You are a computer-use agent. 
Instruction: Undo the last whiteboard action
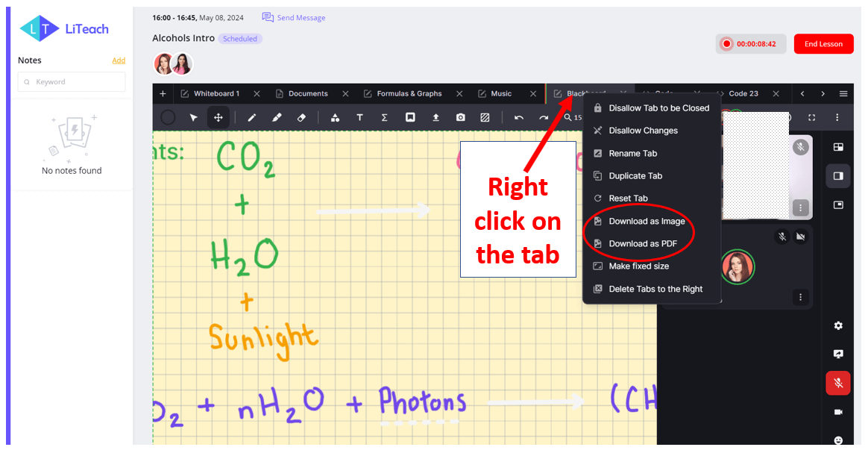click(519, 117)
